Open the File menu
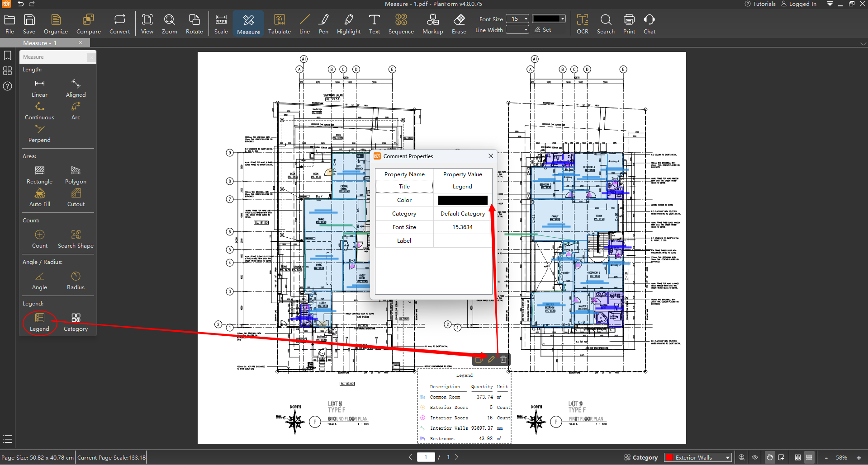The width and height of the screenshot is (868, 465). pyautogui.click(x=9, y=24)
